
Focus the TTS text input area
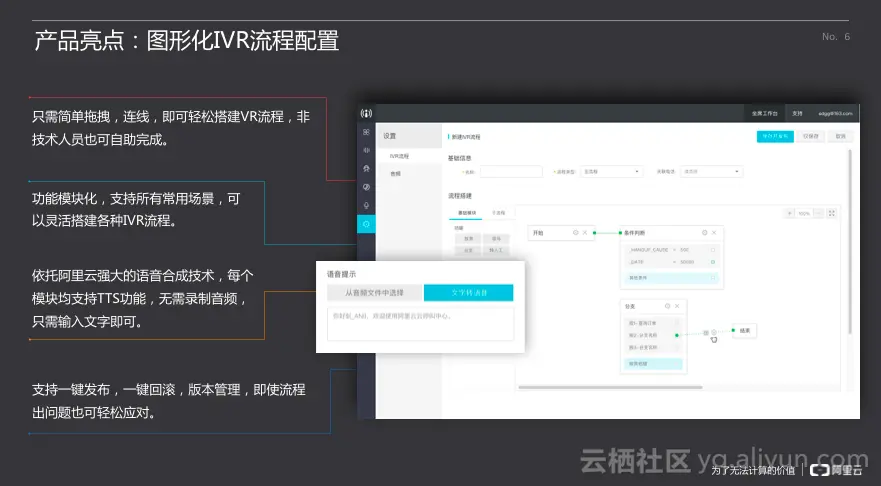click(420, 323)
